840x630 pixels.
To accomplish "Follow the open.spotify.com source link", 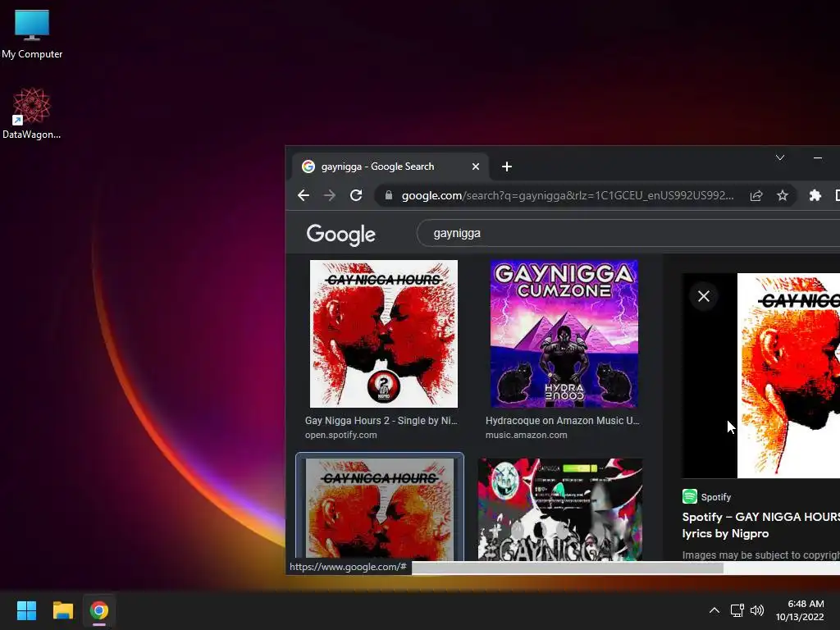I will [340, 435].
